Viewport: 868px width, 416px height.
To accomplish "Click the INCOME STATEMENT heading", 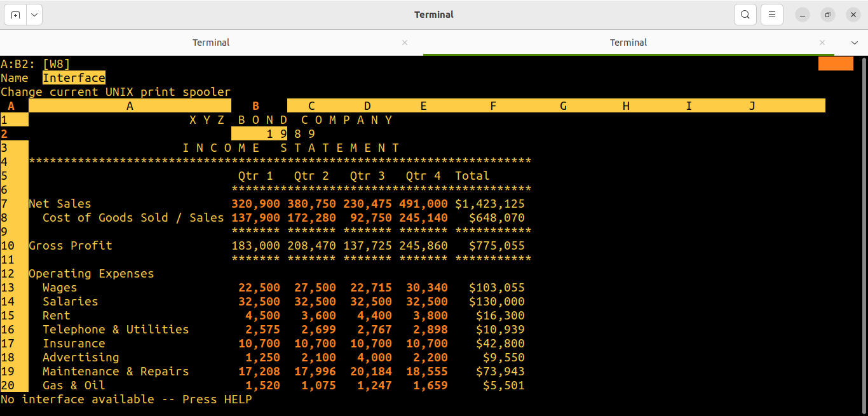I will tap(291, 148).
